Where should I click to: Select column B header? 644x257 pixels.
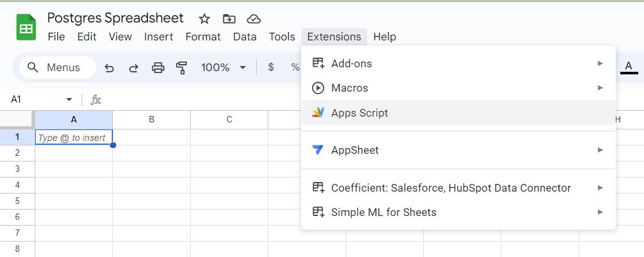(x=152, y=119)
